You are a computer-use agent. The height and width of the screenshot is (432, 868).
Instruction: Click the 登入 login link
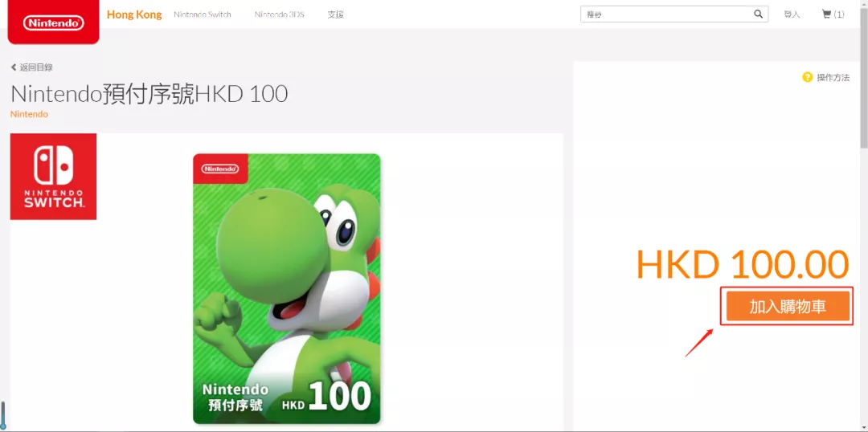click(792, 14)
